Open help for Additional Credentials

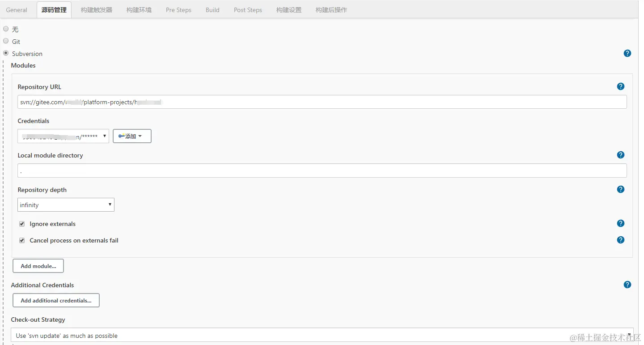tap(627, 285)
